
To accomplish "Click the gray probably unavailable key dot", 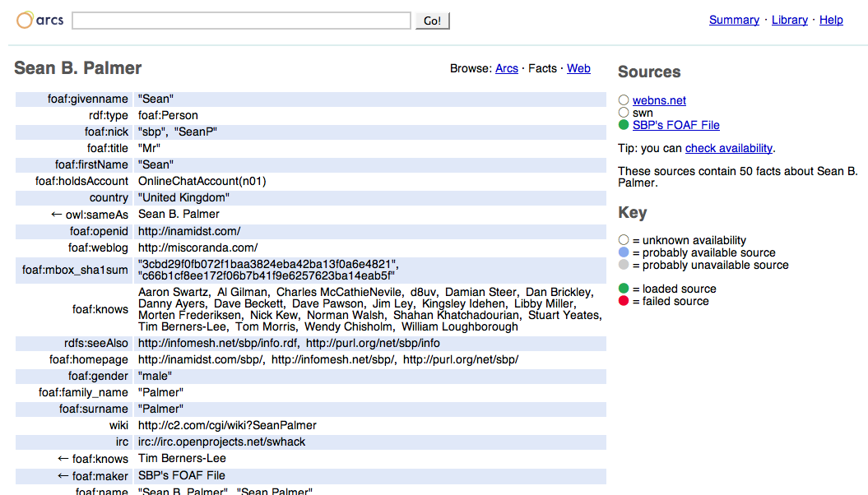I will 624,265.
